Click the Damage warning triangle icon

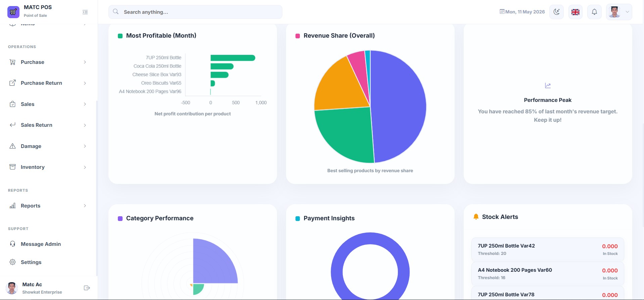point(12,146)
